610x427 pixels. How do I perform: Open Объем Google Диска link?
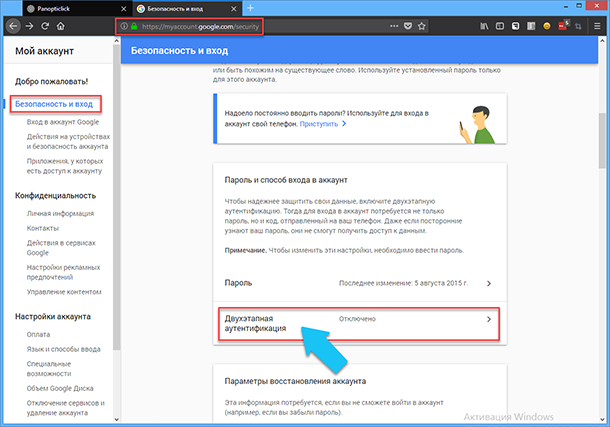60,388
